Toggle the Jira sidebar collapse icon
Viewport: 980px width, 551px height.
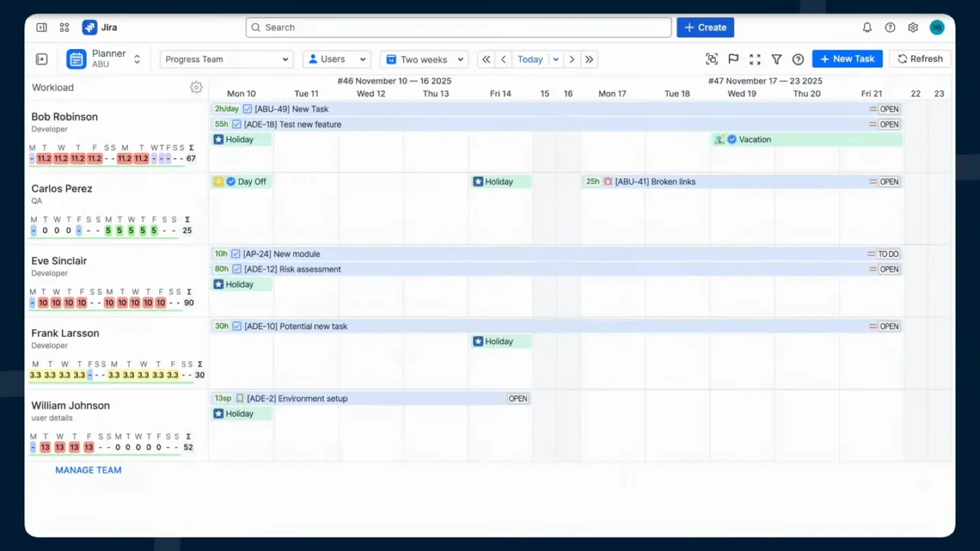42,27
